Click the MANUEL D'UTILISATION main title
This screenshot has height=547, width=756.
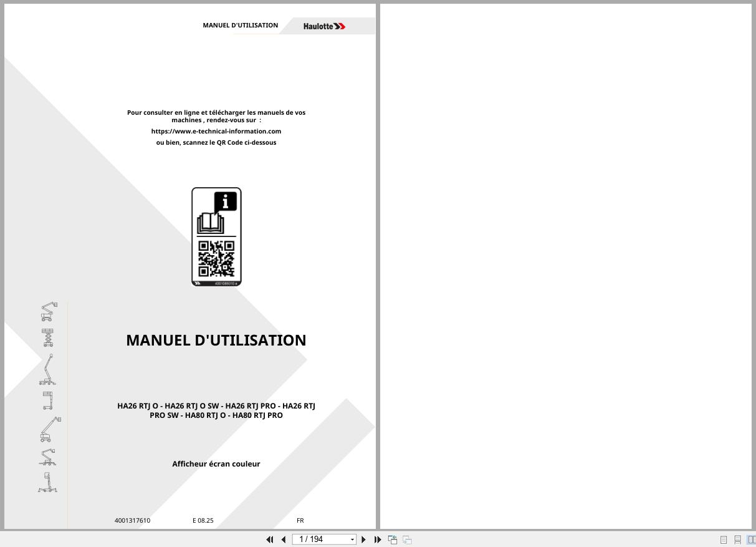(x=216, y=340)
